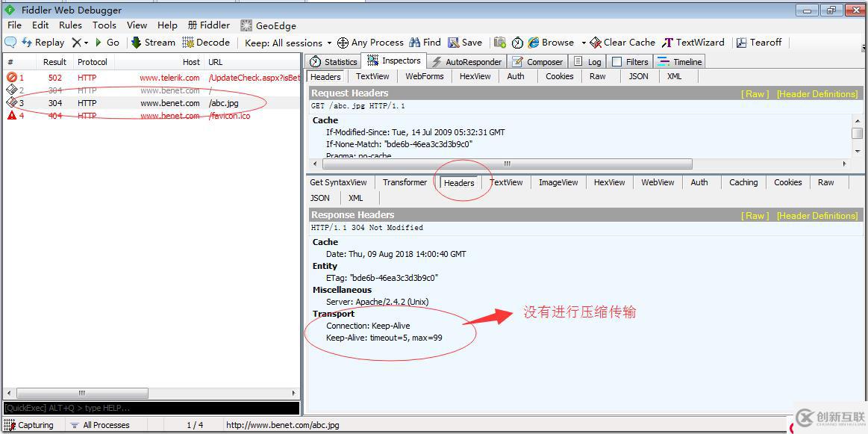Click Header Definitions link in Request Headers
Image resolution: width=868 pixels, height=434 pixels.
tap(817, 93)
